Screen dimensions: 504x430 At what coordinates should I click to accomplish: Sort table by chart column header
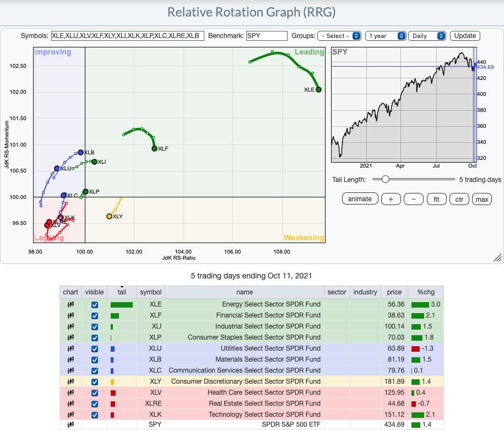click(71, 292)
